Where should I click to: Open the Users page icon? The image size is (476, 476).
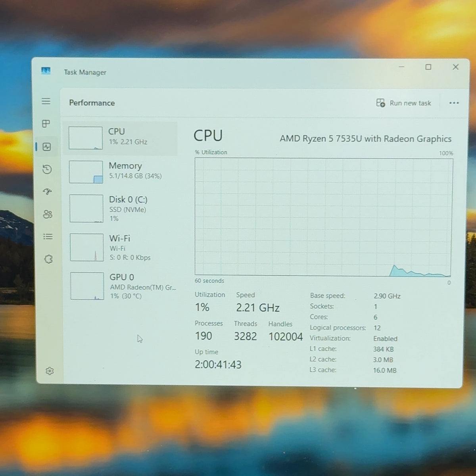pos(48,215)
